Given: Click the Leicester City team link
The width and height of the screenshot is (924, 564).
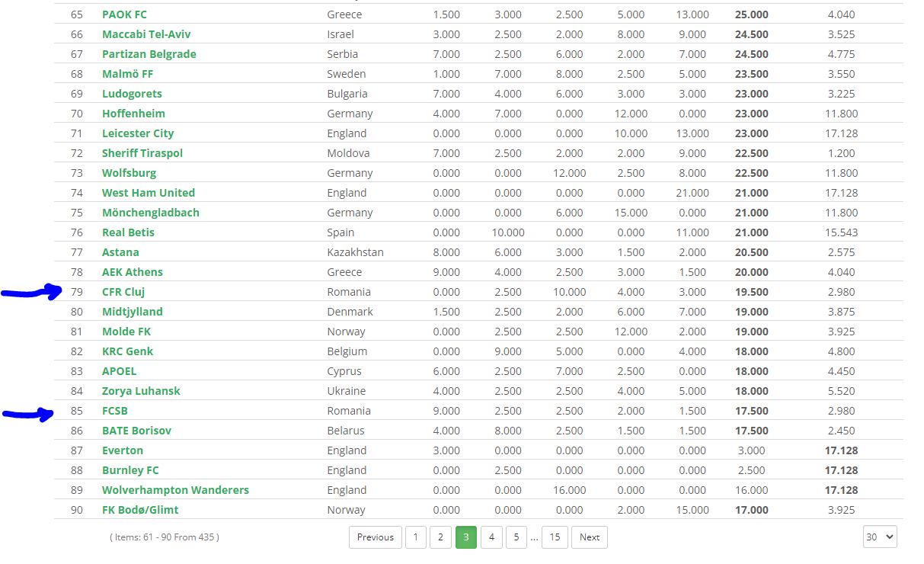Looking at the screenshot, I should [138, 133].
